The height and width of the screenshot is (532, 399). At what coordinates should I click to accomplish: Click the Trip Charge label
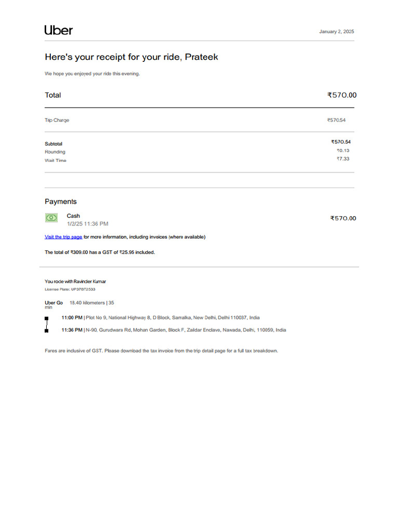pos(57,121)
